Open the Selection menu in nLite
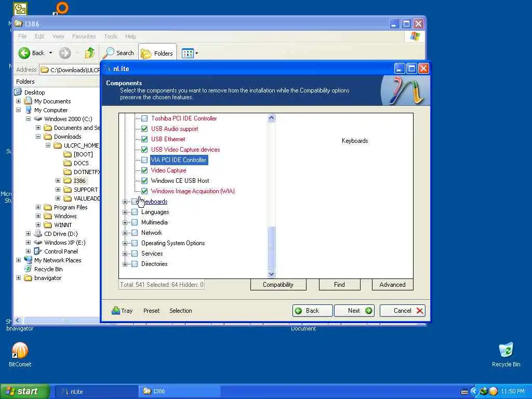Viewport: 532px width, 399px height. click(180, 311)
